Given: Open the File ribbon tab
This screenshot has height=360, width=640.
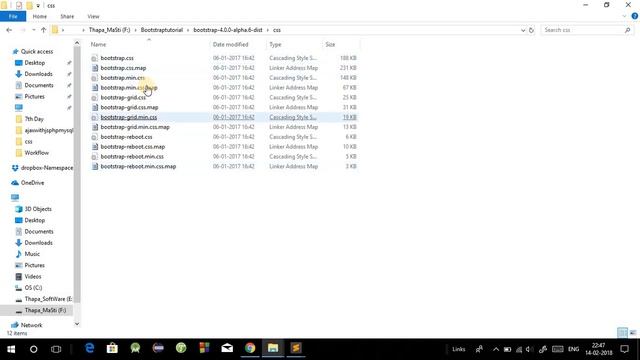Looking at the screenshot, I should pyautogui.click(x=13, y=16).
